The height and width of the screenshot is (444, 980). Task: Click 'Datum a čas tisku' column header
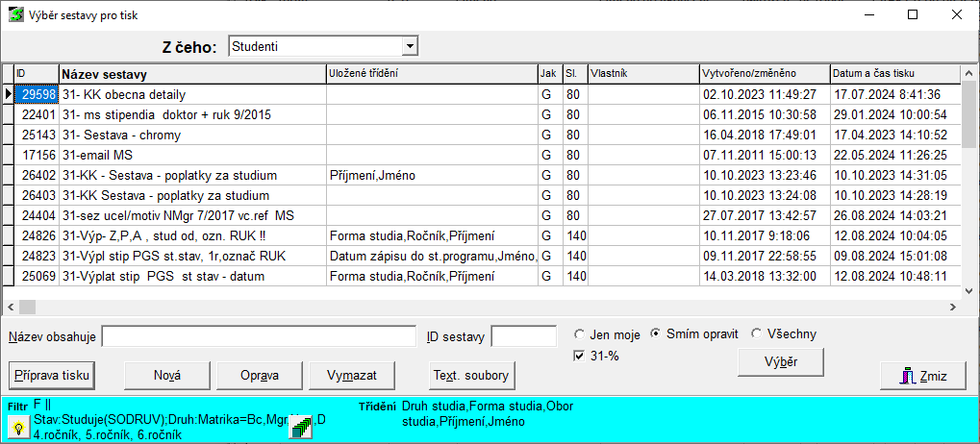point(893,73)
